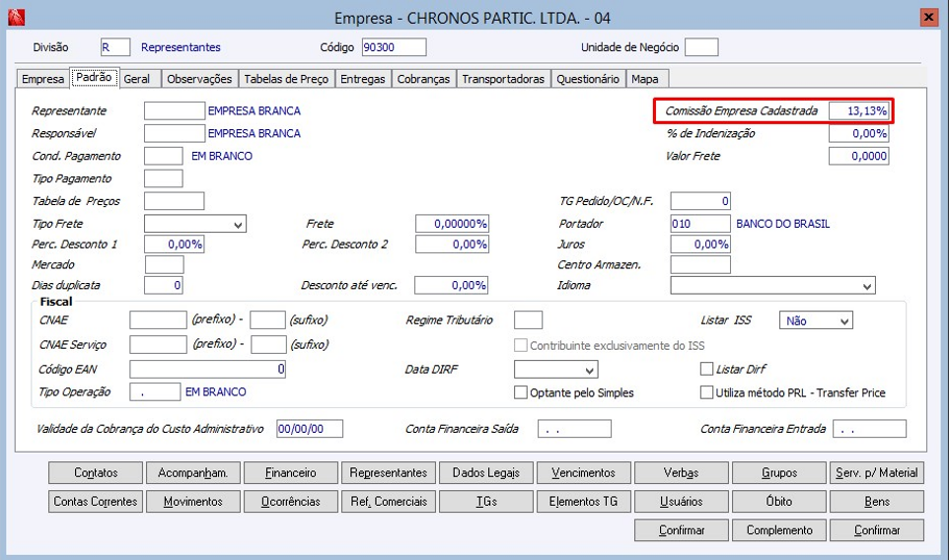Click the Óbito button

point(779,502)
